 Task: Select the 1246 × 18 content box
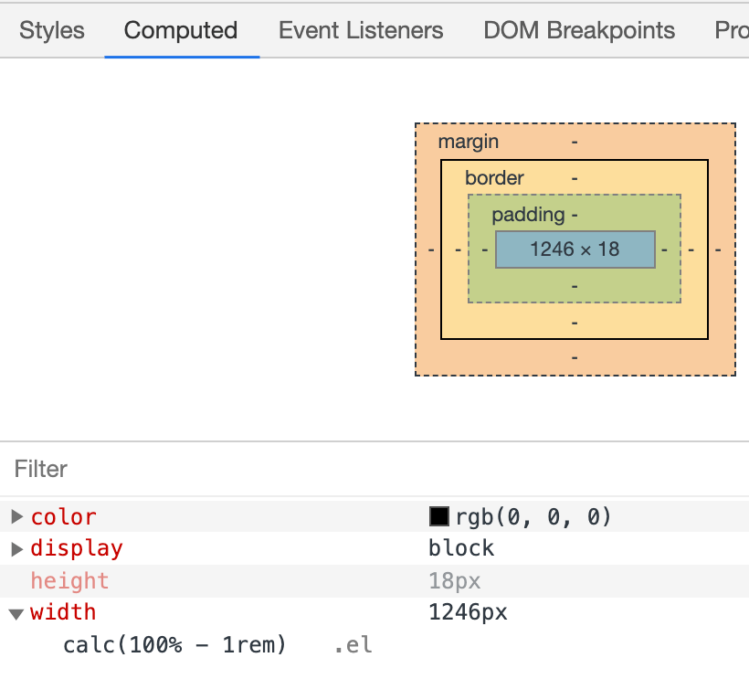(x=575, y=249)
